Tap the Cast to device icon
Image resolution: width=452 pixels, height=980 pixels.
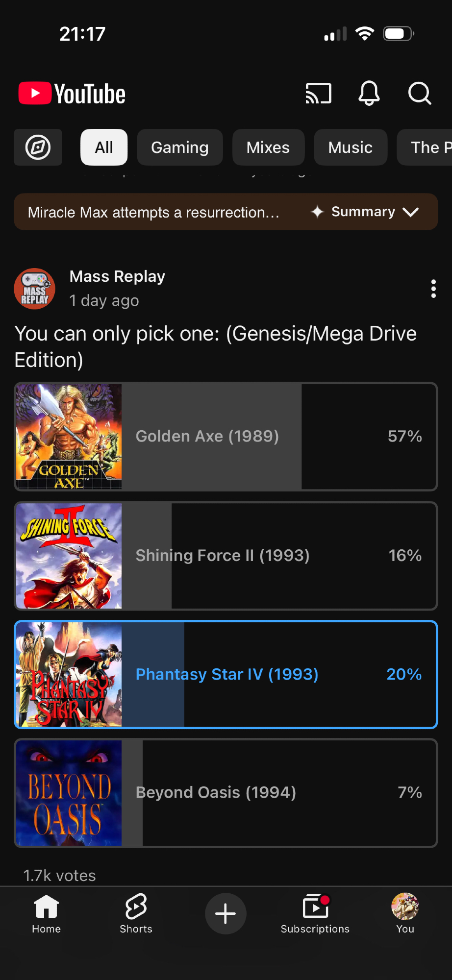pyautogui.click(x=319, y=93)
